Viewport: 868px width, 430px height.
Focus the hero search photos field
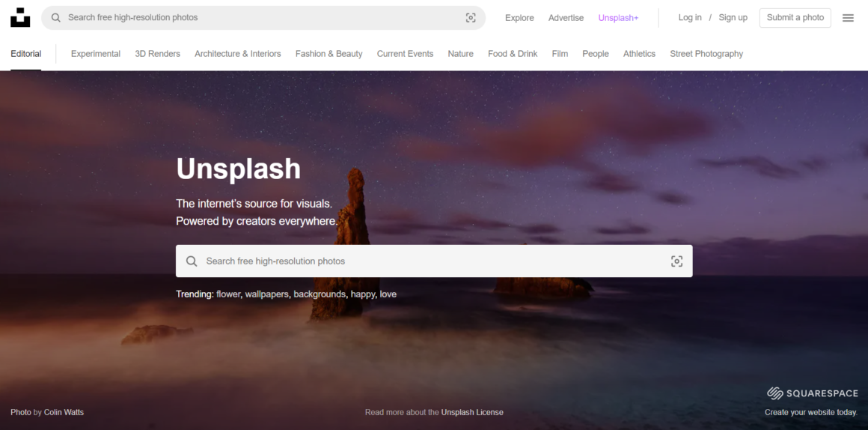[434, 261]
